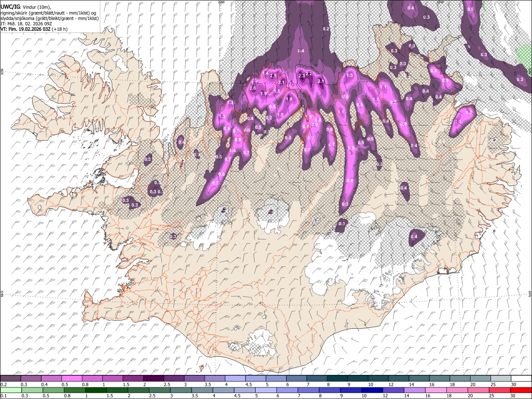
Task: Click the 64N latitude label on right edge
Action: pyautogui.click(x=530, y=294)
